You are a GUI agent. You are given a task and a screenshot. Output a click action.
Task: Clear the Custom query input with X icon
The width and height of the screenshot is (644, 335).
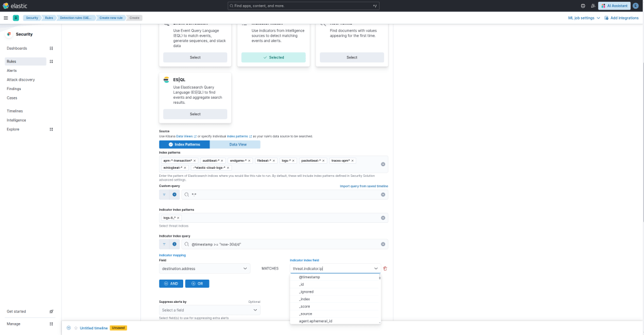pyautogui.click(x=383, y=195)
